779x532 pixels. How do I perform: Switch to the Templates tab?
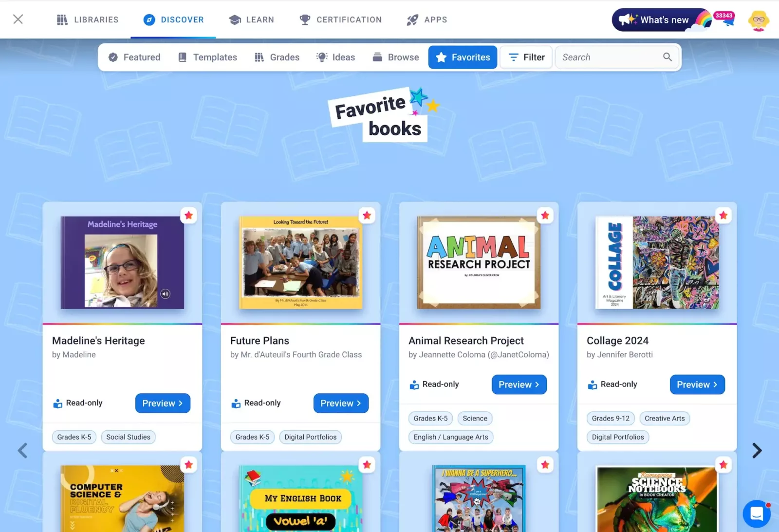pyautogui.click(x=207, y=57)
